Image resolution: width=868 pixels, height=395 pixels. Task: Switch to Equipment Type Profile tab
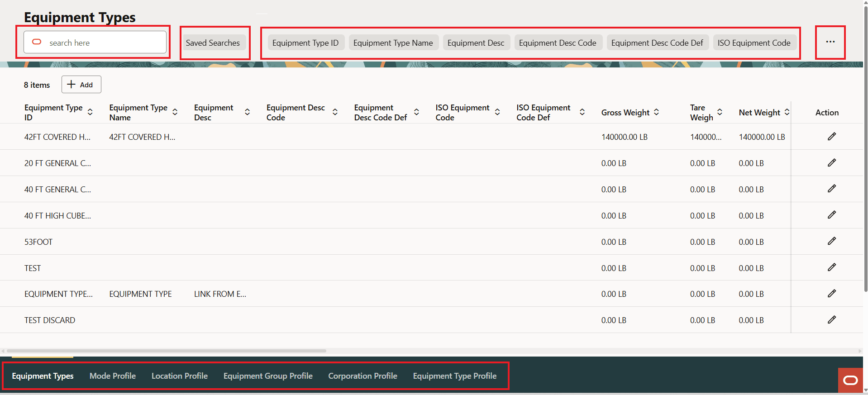[455, 376]
